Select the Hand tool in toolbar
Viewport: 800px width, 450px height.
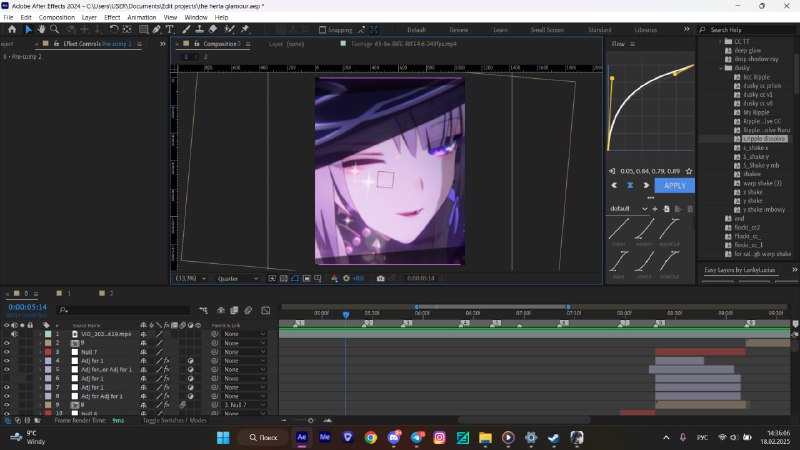point(43,30)
